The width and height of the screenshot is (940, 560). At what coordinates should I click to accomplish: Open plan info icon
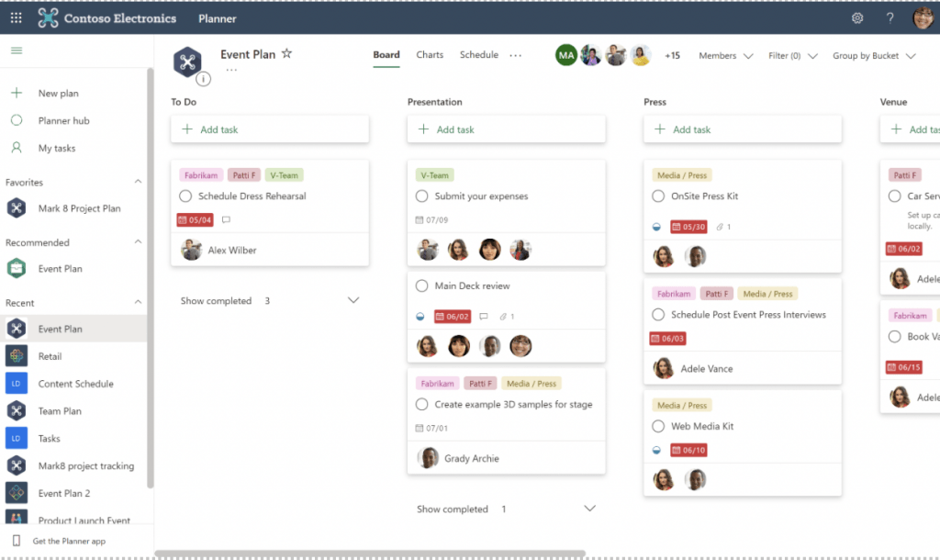click(203, 79)
